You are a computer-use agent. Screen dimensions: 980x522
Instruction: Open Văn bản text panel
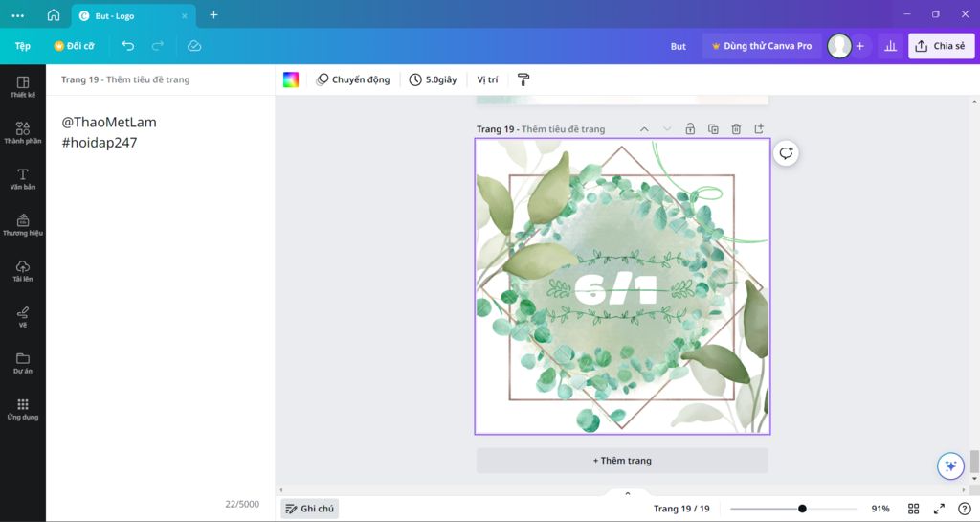(x=23, y=179)
